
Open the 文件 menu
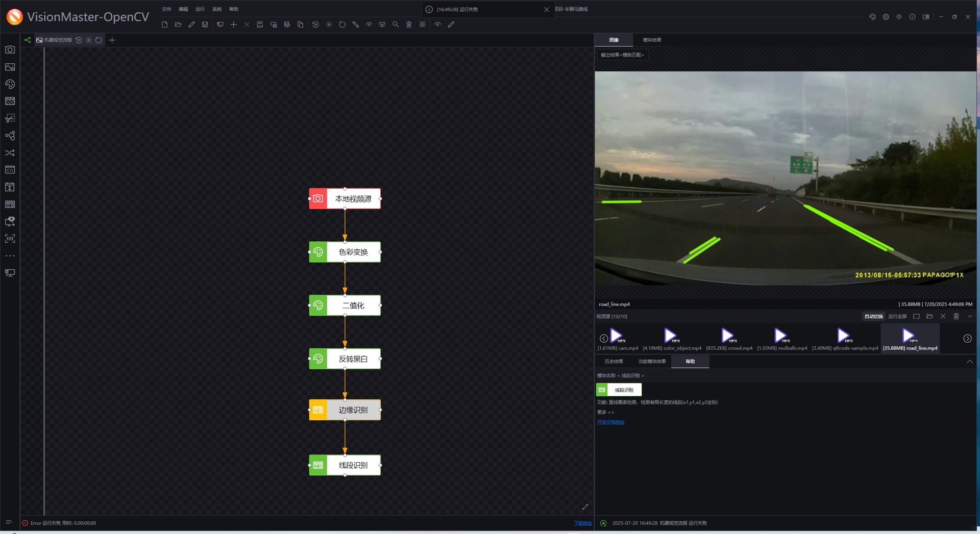(x=166, y=9)
